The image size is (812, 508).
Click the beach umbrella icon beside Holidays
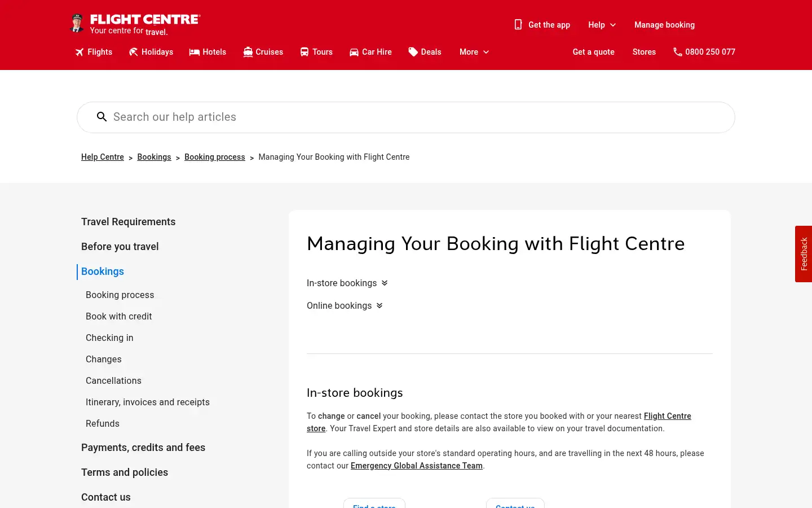coord(134,52)
